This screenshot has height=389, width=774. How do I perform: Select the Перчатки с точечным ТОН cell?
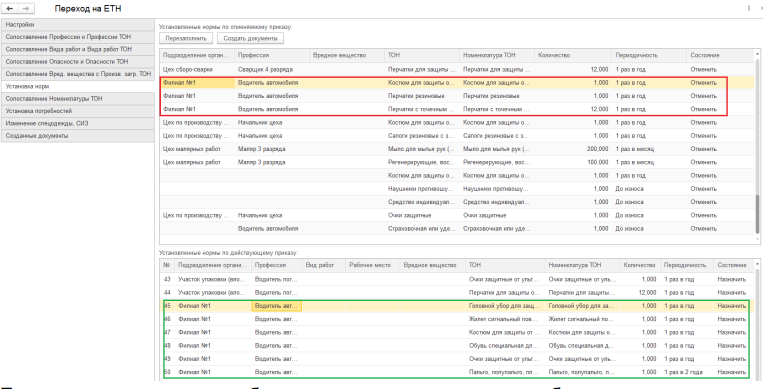click(x=422, y=109)
